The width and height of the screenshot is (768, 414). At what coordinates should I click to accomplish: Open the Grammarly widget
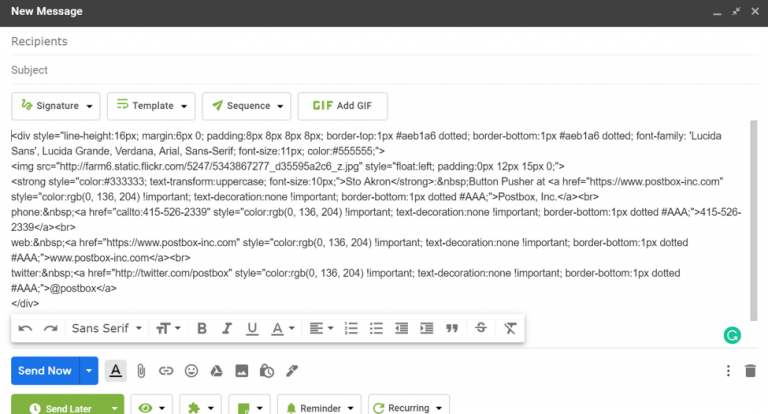731,337
